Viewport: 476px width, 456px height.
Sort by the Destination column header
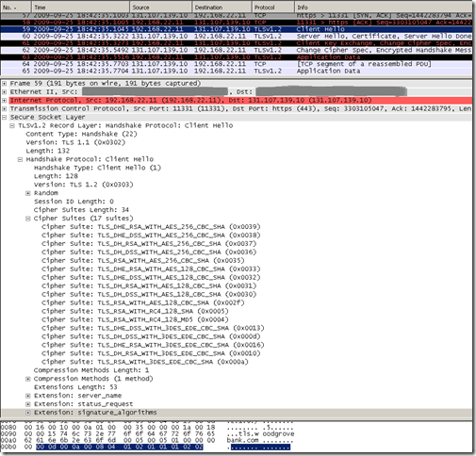[222, 8]
